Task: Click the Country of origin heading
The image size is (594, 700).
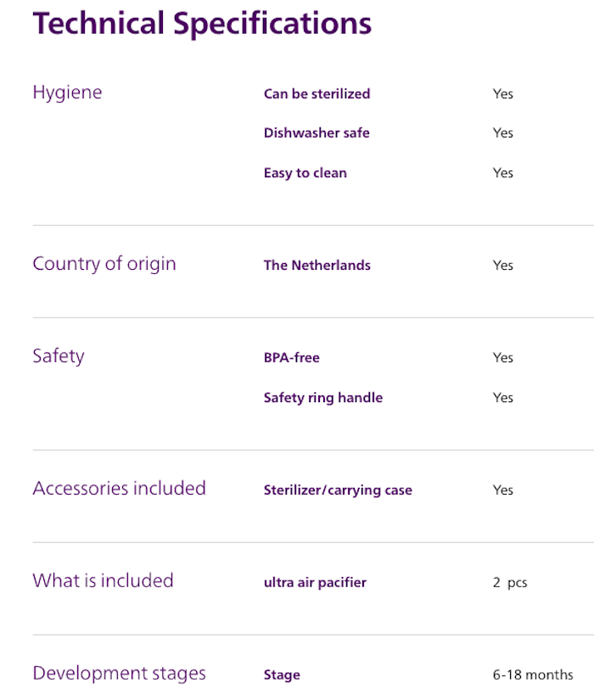Action: (104, 264)
